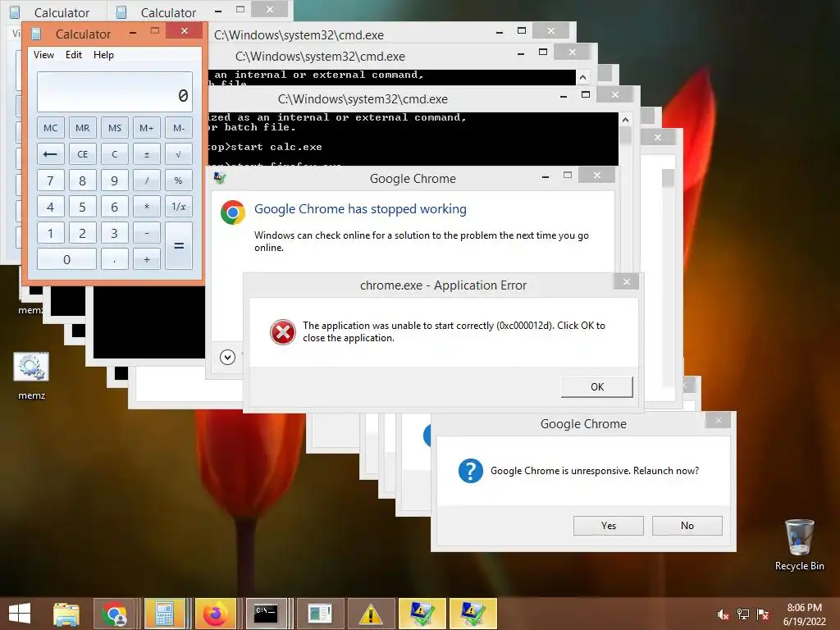Click the muted volume tray icon
Image resolution: width=840 pixels, height=630 pixels.
click(723, 614)
